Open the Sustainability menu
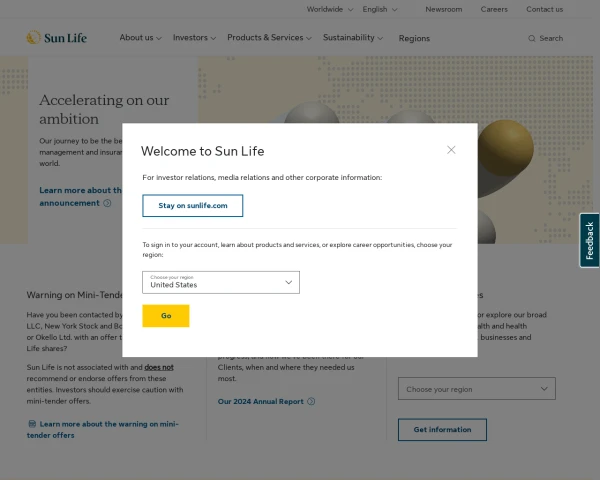The height and width of the screenshot is (480, 600). [x=353, y=38]
